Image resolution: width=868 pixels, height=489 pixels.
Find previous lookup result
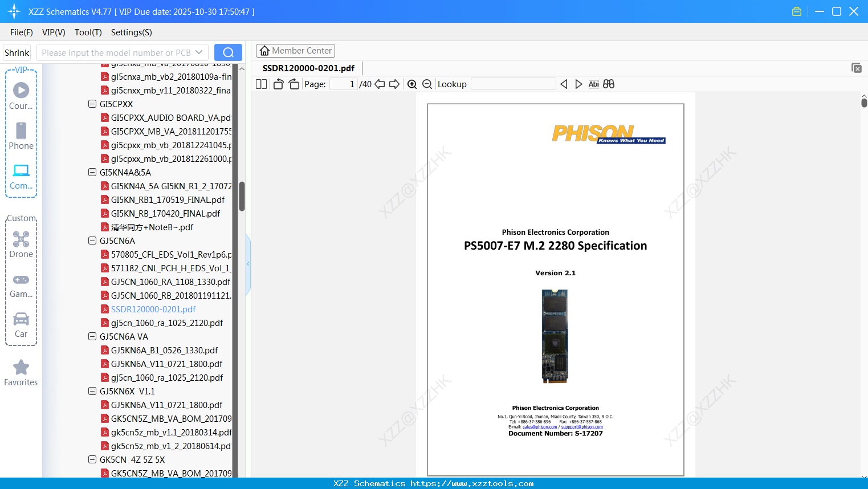tap(564, 84)
